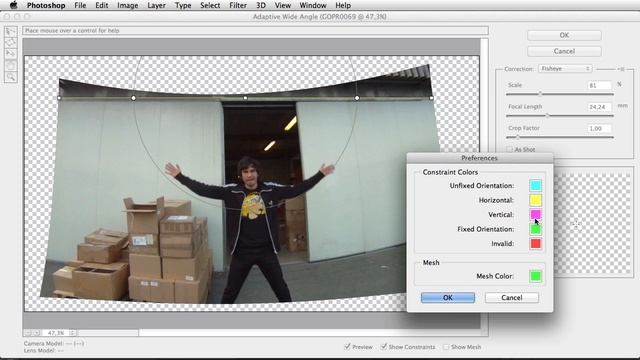Click the Unfixed Orientation cyan color swatch

pyautogui.click(x=535, y=185)
